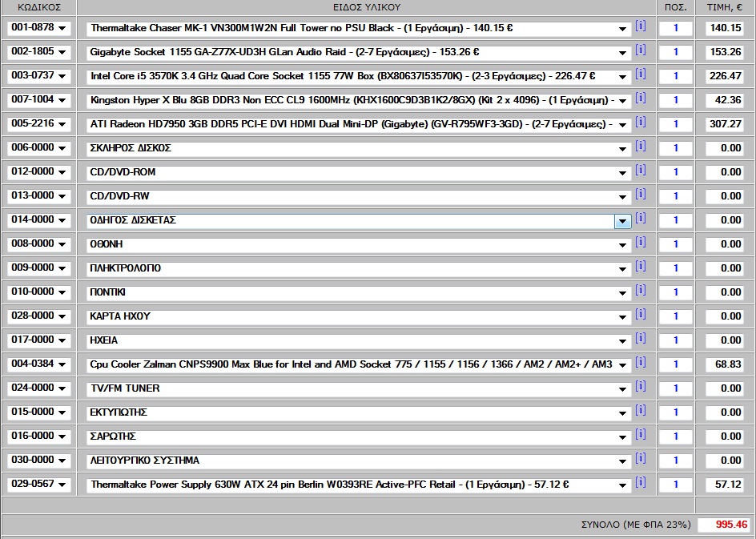Expand the Thermaltake Power Supply item dropdown

(623, 485)
